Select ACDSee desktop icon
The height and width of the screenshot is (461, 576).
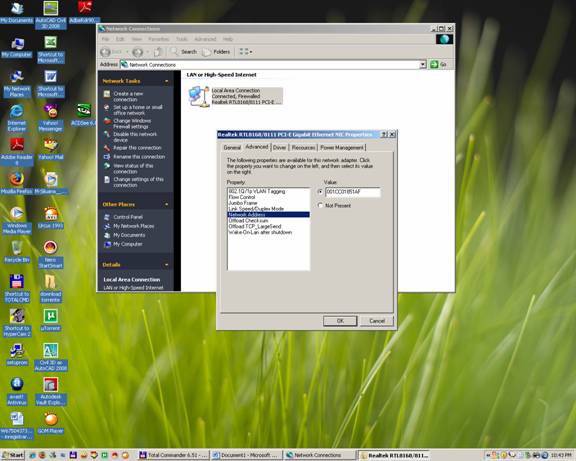click(x=84, y=115)
